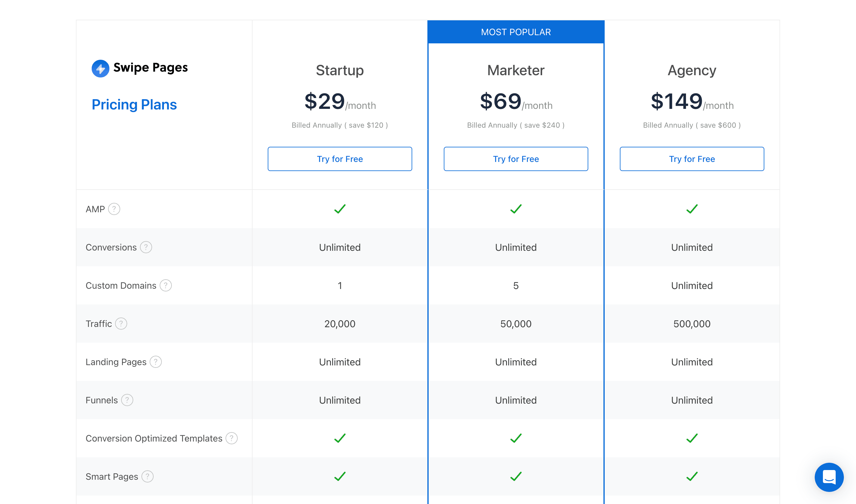This screenshot has height=504, width=856.
Task: Click the MOST POPULAR banner
Action: 516,32
